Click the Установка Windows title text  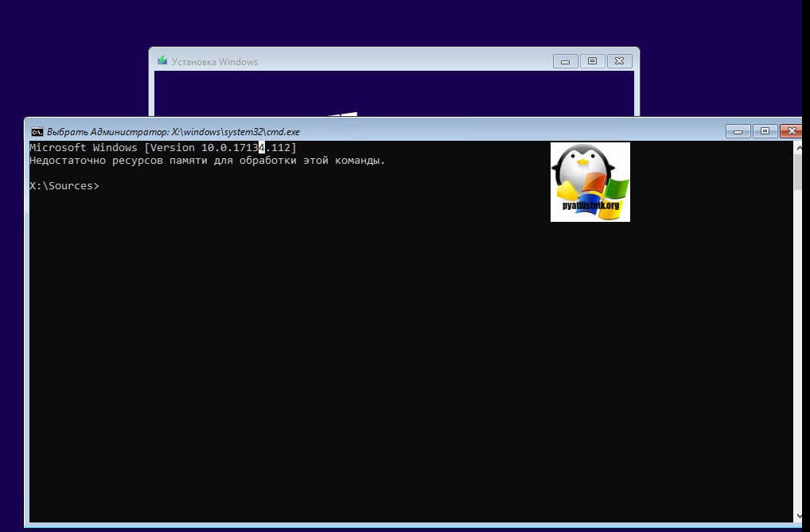click(x=215, y=61)
